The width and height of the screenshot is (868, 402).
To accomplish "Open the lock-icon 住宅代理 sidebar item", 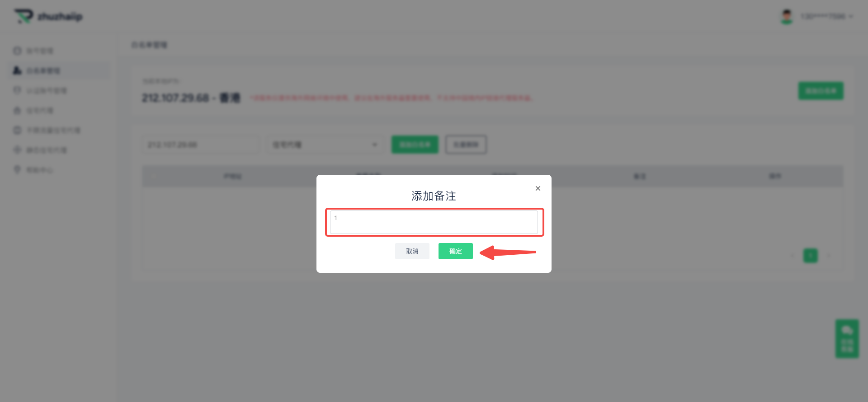I will [x=33, y=110].
